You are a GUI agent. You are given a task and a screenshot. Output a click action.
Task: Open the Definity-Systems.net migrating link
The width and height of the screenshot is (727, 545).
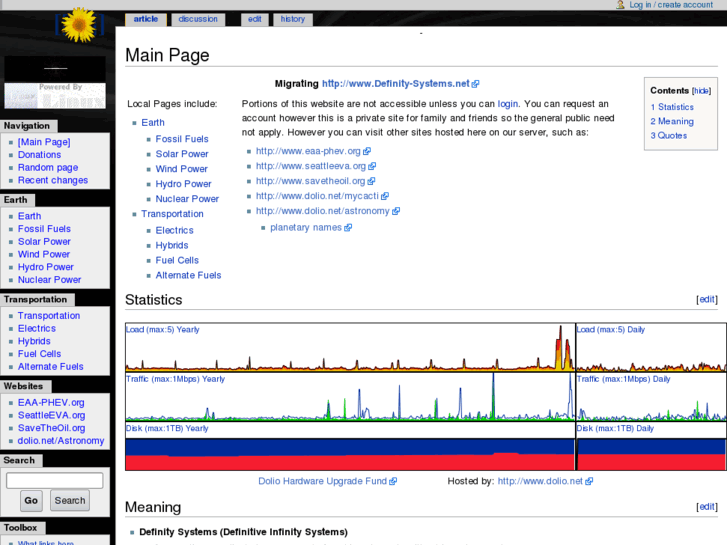(400, 84)
